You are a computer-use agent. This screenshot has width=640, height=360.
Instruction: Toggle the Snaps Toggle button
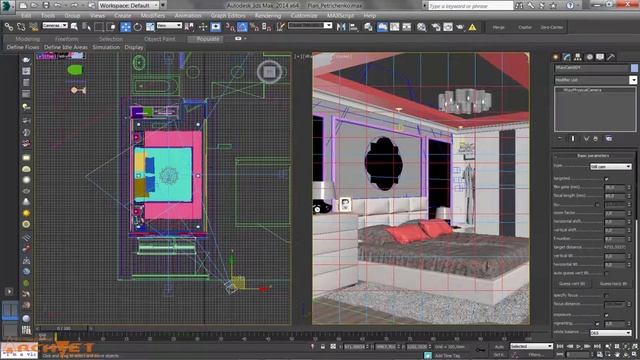[x=231, y=27]
